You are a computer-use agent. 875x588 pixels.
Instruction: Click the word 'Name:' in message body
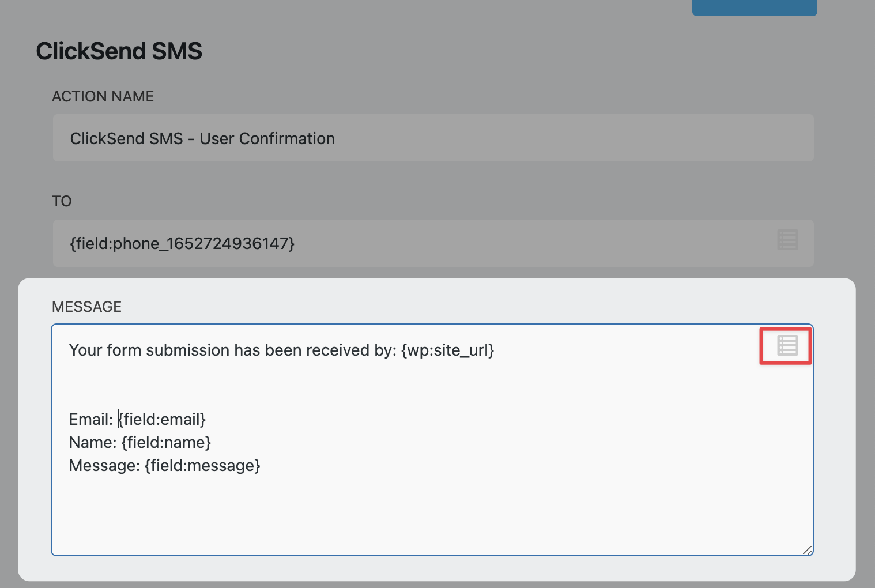pos(93,443)
